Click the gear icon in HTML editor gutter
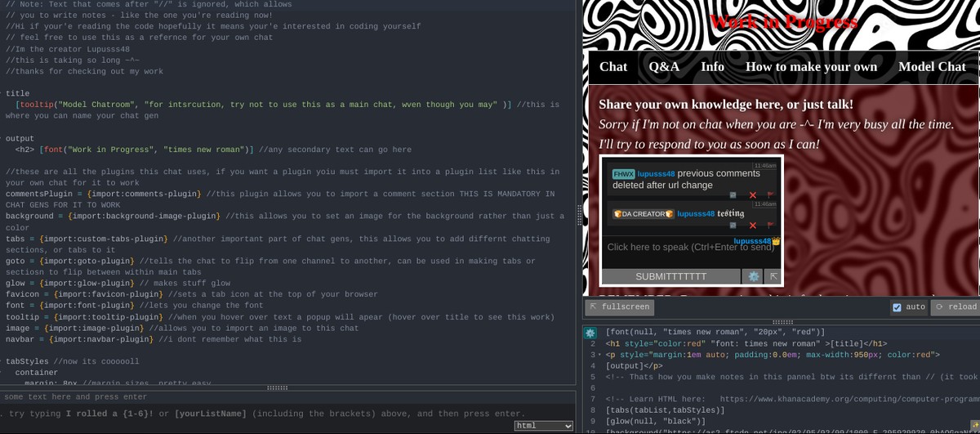Image resolution: width=980 pixels, height=434 pixels. click(591, 332)
